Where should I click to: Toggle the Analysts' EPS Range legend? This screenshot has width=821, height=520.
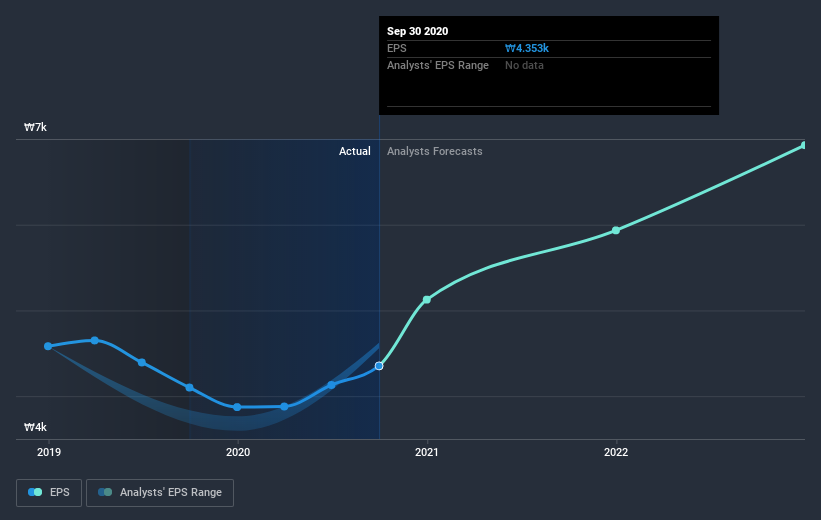point(160,493)
